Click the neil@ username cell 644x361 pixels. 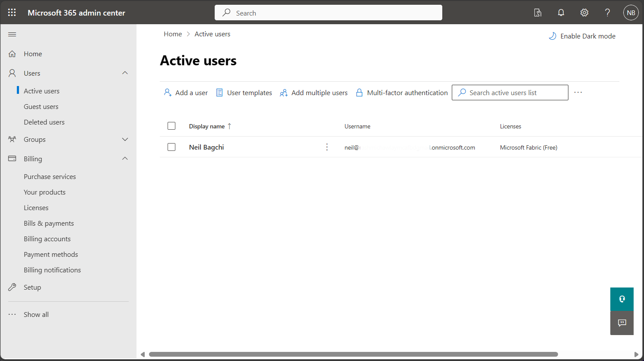click(409, 147)
